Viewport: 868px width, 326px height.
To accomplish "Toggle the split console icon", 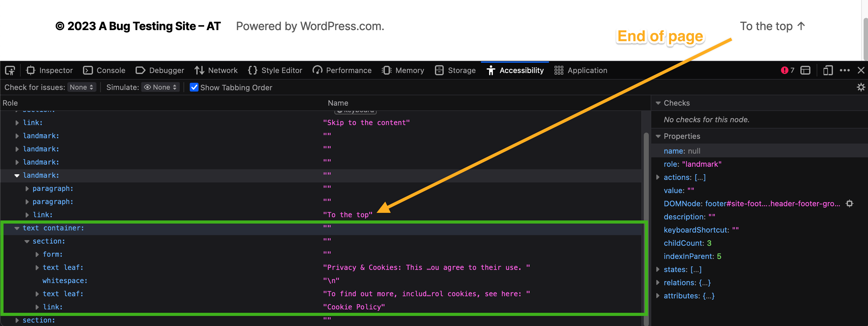I will [805, 70].
